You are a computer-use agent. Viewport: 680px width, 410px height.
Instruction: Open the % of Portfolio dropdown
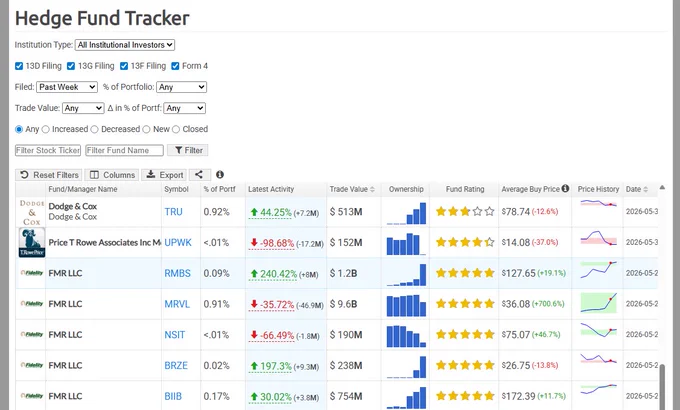tap(181, 87)
